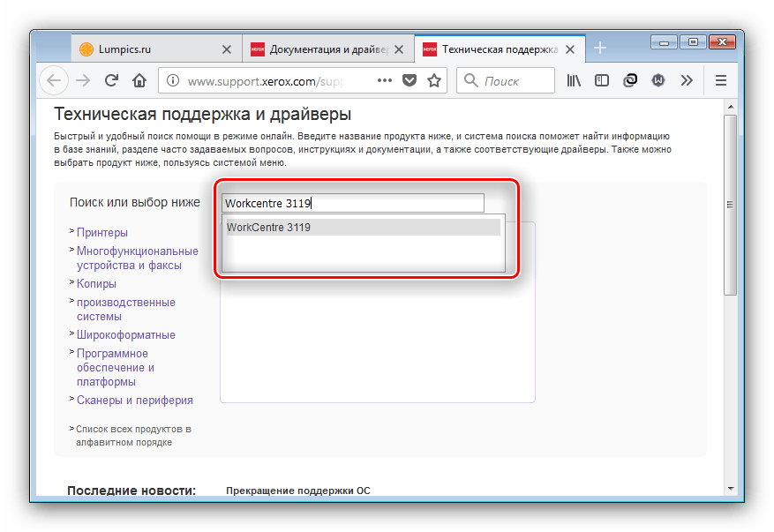
Task: Go to the Firefox Home page icon
Action: [139, 80]
